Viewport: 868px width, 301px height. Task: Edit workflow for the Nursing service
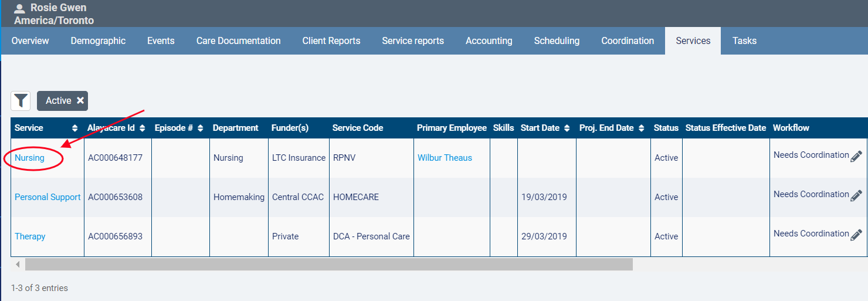(x=856, y=156)
